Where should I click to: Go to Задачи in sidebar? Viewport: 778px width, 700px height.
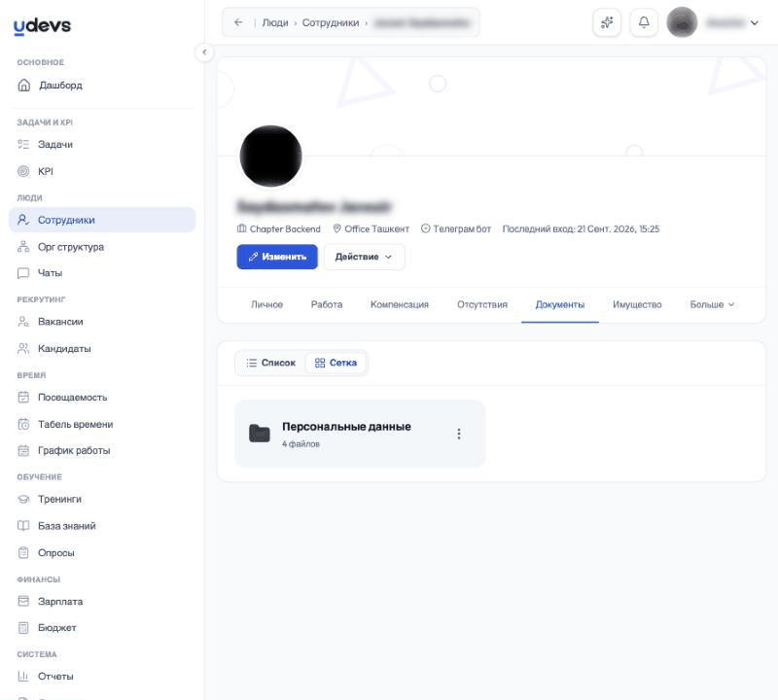coord(102,144)
